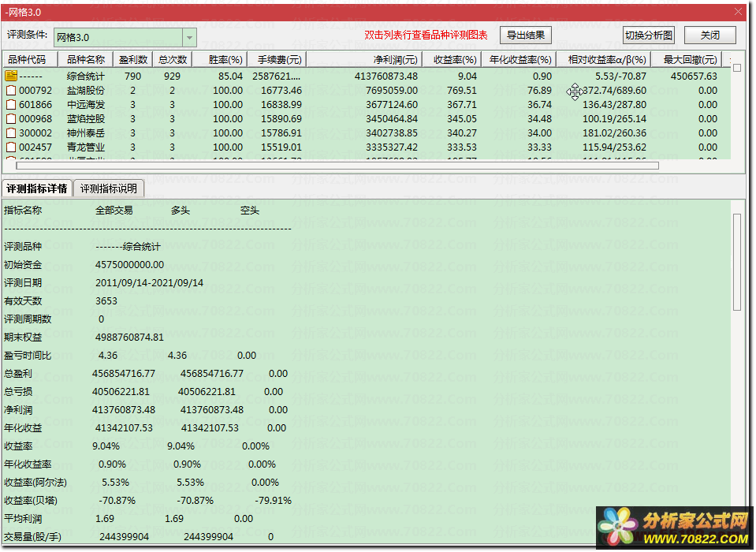This screenshot has width=756, height=552.
Task: Click the document icon beside code 000792
Action: 11,91
